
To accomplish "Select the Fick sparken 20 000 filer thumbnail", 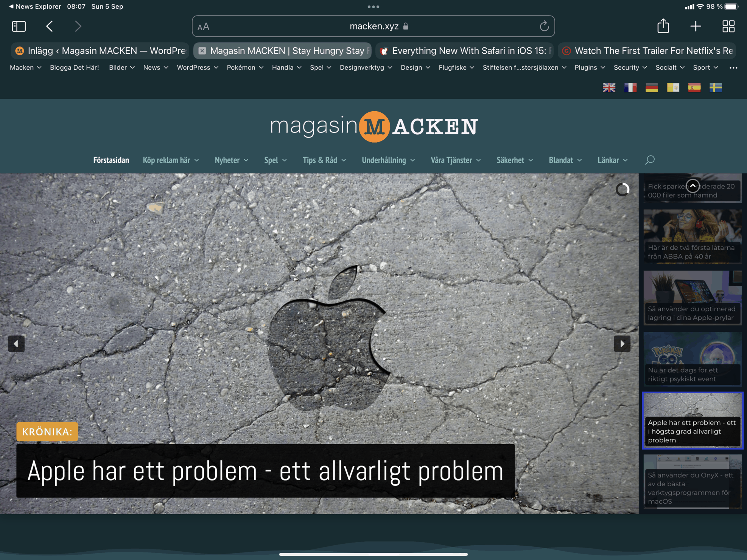I will coord(693,188).
